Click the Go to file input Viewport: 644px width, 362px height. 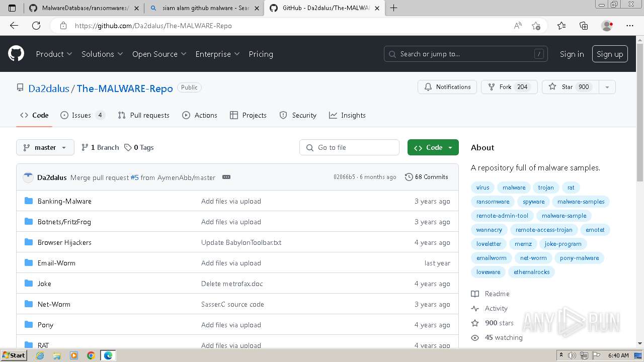350,147
